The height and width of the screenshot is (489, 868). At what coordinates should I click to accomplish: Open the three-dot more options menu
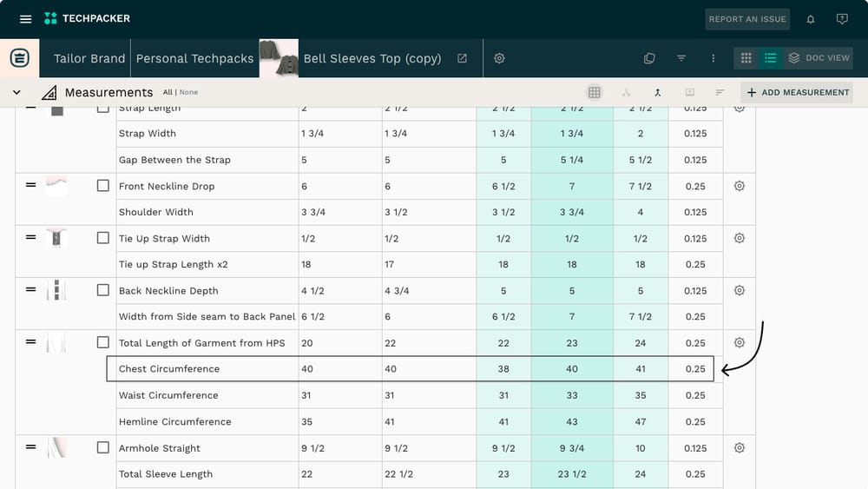point(713,58)
